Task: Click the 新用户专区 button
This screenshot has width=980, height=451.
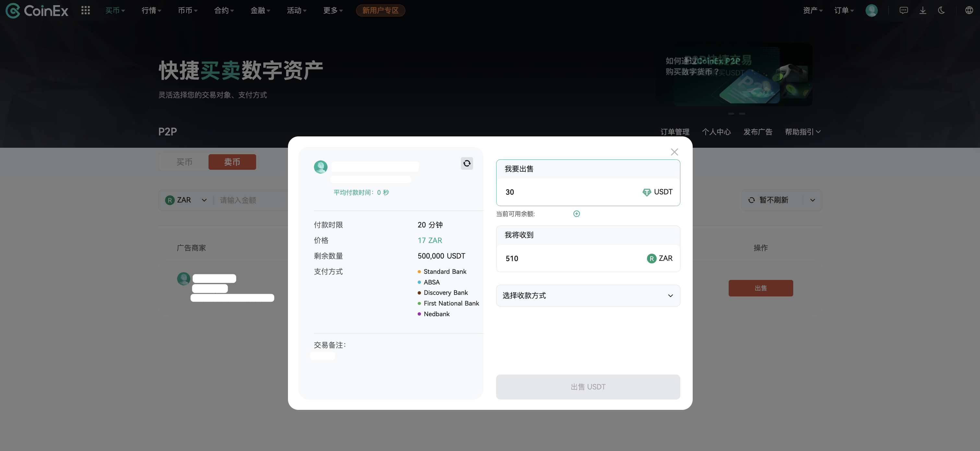Action: point(380,10)
